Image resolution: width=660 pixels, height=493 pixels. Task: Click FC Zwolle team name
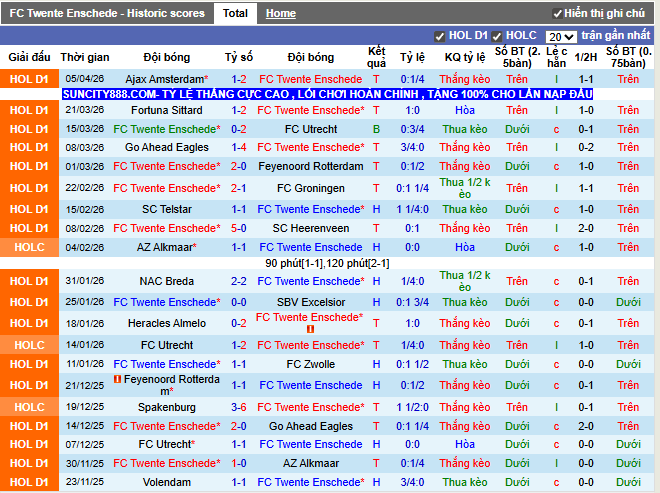pyautogui.click(x=311, y=364)
